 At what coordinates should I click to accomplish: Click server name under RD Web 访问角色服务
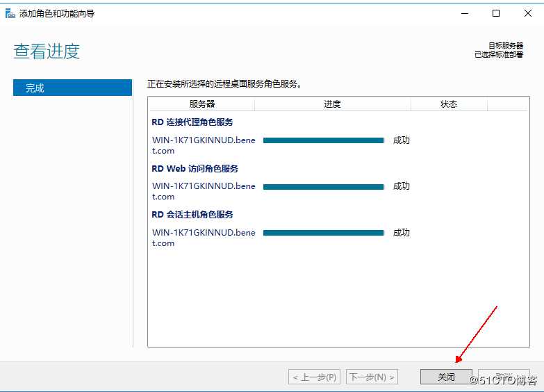pyautogui.click(x=204, y=191)
